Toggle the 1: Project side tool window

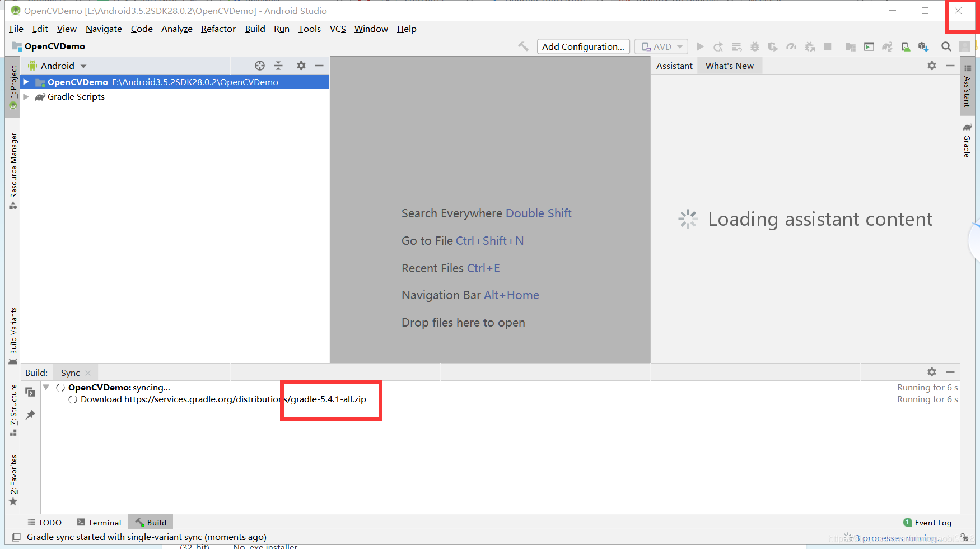(13, 87)
